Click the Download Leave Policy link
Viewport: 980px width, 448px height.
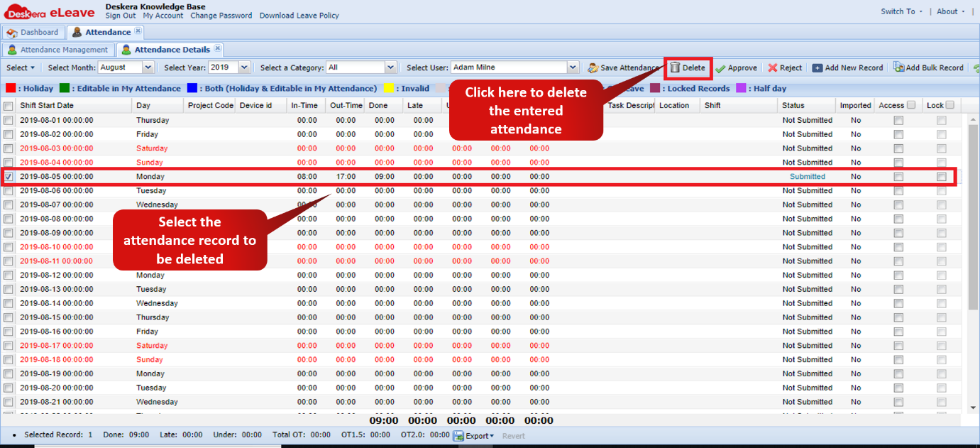[299, 15]
